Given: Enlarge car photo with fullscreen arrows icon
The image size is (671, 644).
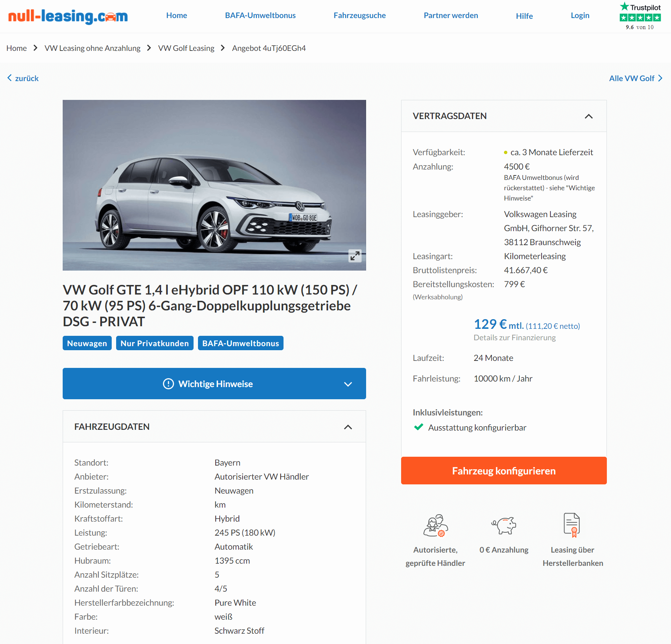Looking at the screenshot, I should point(355,256).
